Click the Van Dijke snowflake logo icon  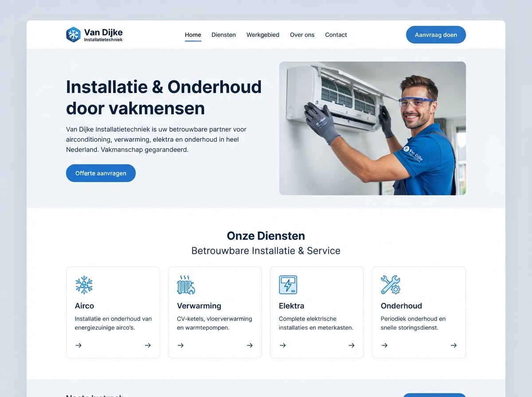(x=73, y=35)
